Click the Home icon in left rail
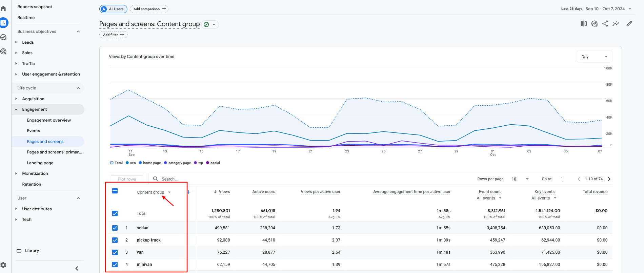The height and width of the screenshot is (273, 644). tap(3, 8)
